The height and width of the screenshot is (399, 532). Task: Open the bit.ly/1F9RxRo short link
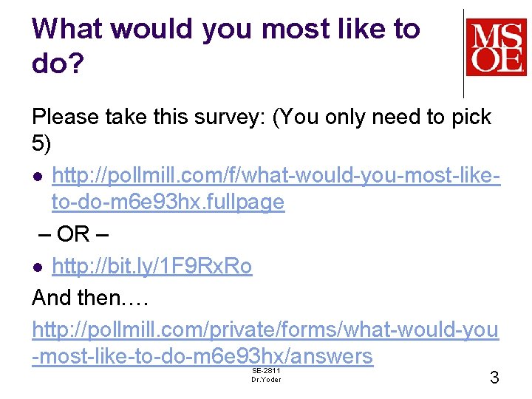coord(152,266)
